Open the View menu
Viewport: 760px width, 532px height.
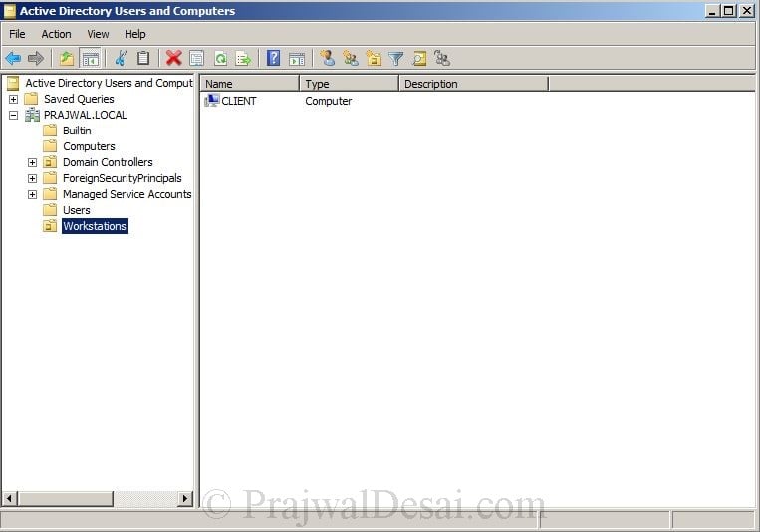(x=98, y=34)
